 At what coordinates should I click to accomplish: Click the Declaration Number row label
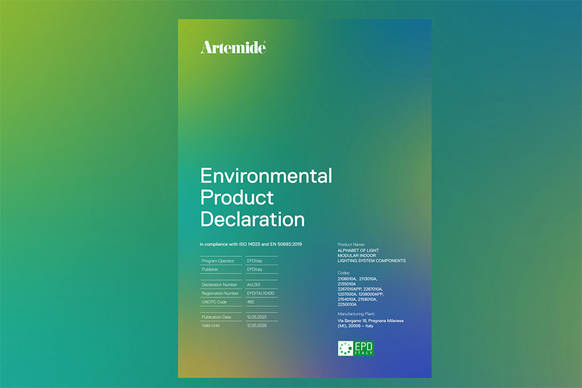click(x=219, y=285)
